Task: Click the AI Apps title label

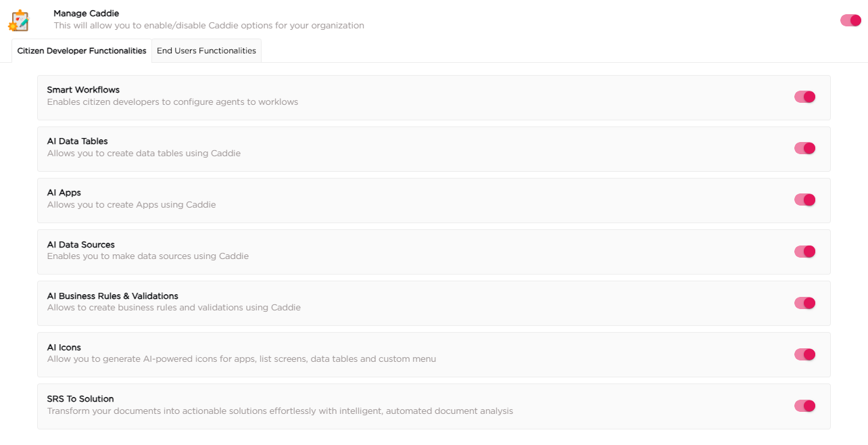Action: pyautogui.click(x=63, y=193)
